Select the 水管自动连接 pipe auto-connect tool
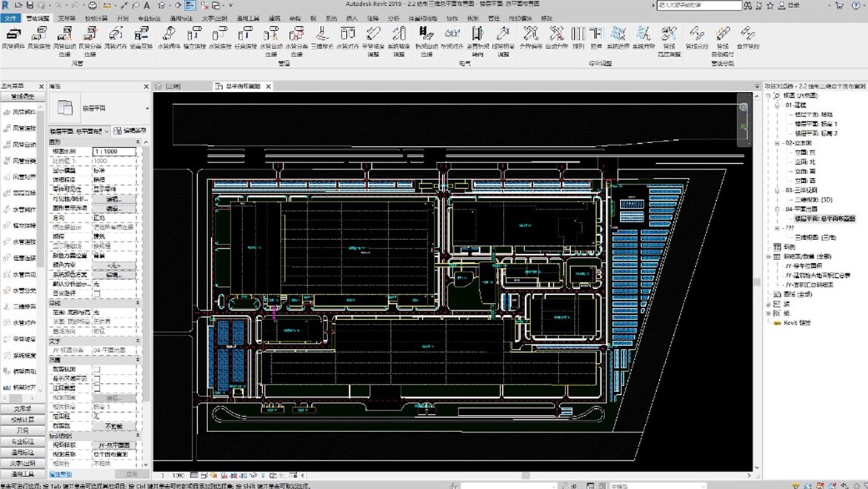The image size is (868, 489). coord(271,41)
